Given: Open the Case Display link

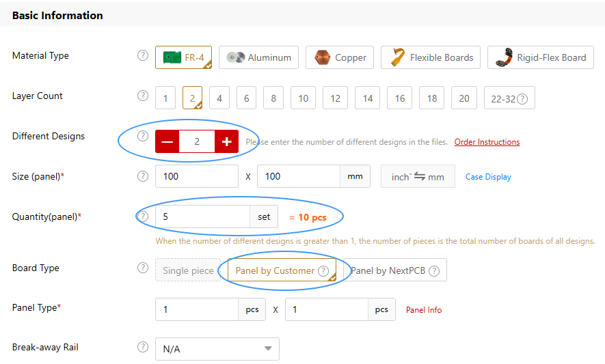Looking at the screenshot, I should tap(488, 177).
